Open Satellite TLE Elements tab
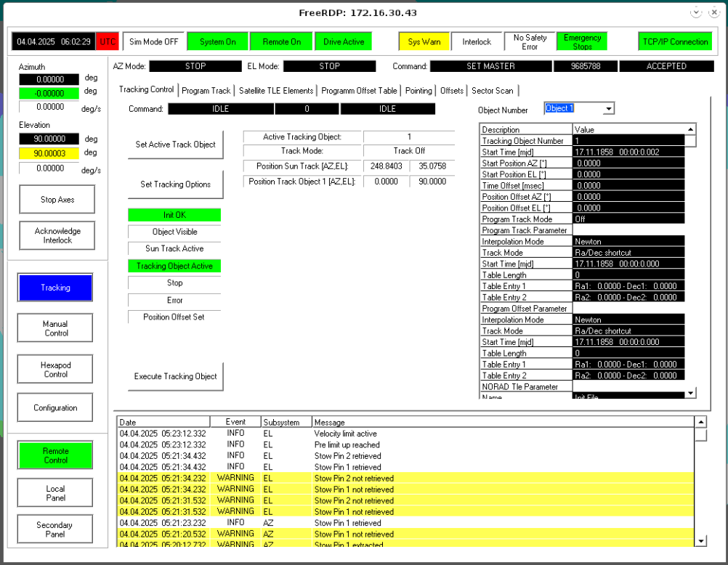Image resolution: width=728 pixels, height=565 pixels. click(276, 91)
